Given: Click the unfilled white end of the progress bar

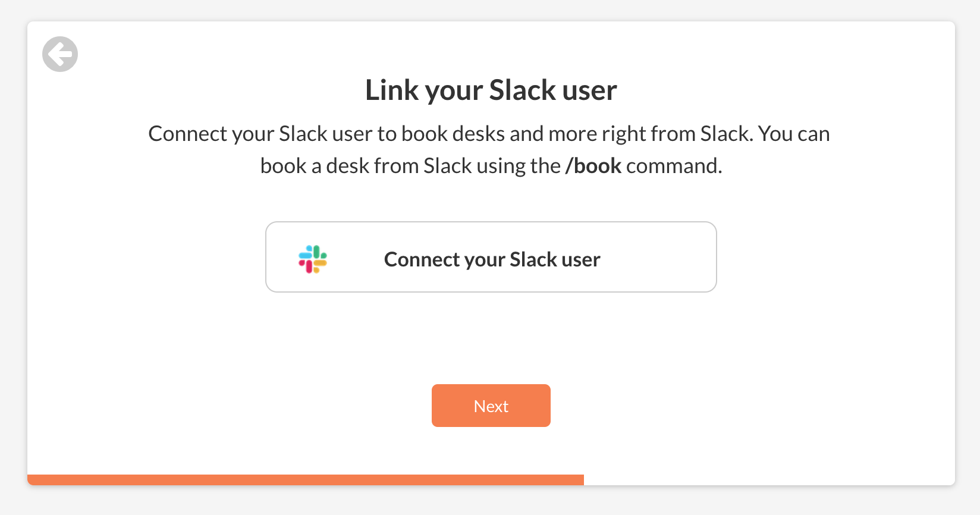Looking at the screenshot, I should click(768, 479).
